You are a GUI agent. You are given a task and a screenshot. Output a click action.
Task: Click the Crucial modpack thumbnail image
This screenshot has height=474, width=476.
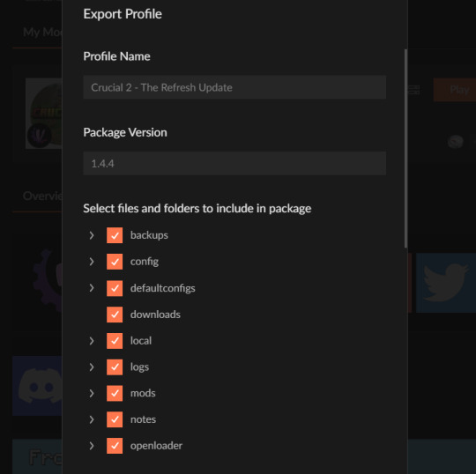44,113
